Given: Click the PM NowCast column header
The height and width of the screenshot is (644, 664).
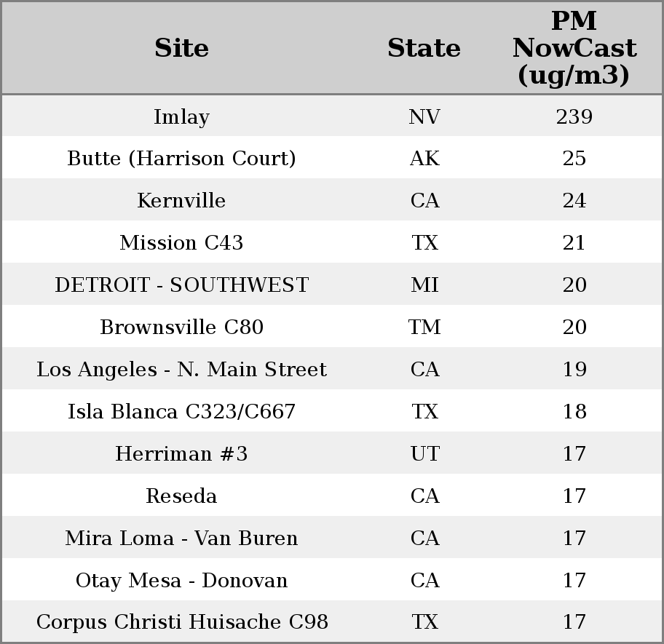Looking at the screenshot, I should 574,49.
